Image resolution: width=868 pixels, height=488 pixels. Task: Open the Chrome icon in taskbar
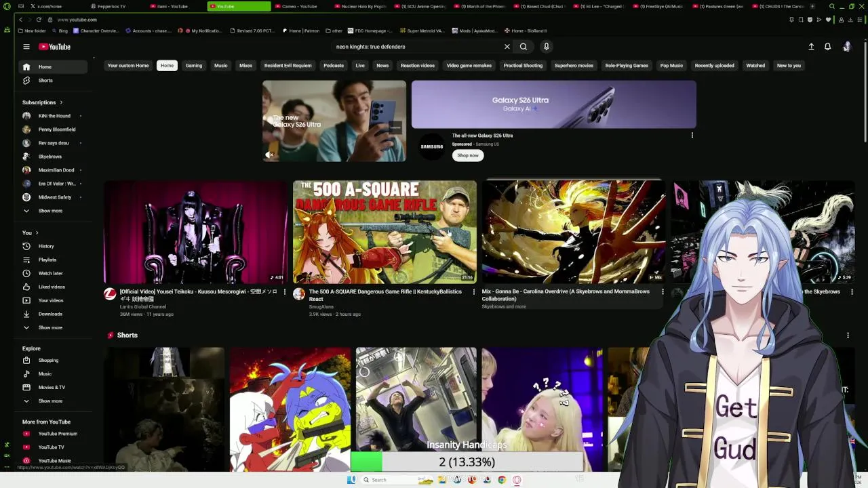tap(502, 480)
